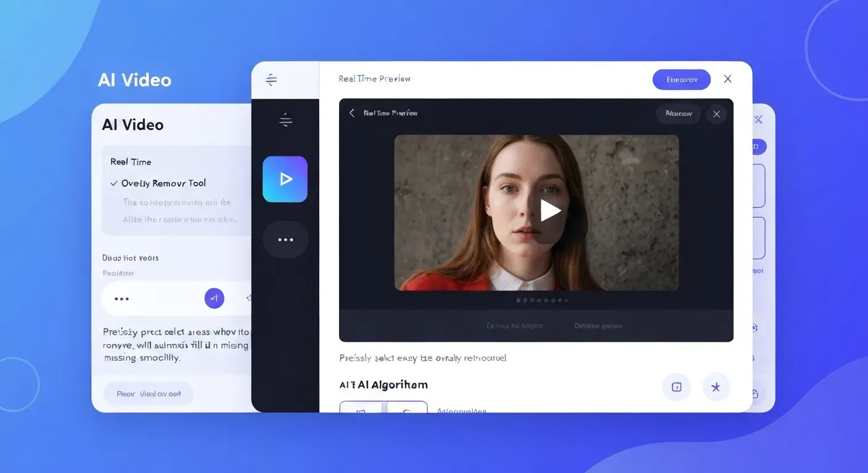This screenshot has height=473, width=868.
Task: Click the download icon in the right panel
Action: click(755, 392)
